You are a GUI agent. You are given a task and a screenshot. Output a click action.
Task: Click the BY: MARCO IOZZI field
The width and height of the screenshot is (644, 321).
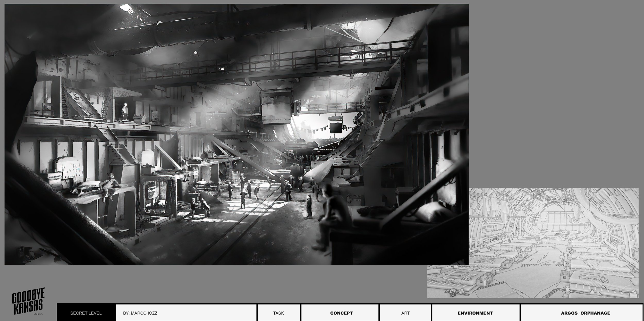pyautogui.click(x=186, y=313)
